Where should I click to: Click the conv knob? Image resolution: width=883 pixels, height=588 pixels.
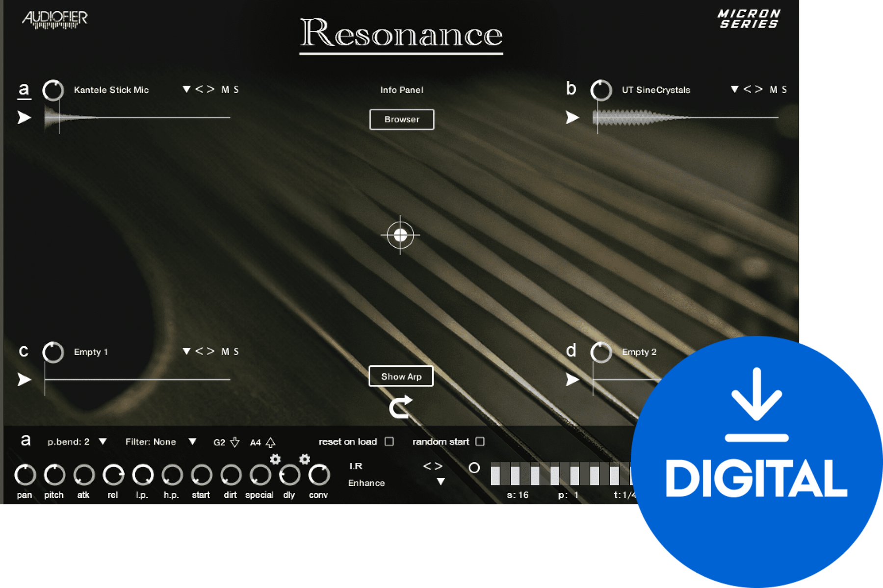point(319,475)
